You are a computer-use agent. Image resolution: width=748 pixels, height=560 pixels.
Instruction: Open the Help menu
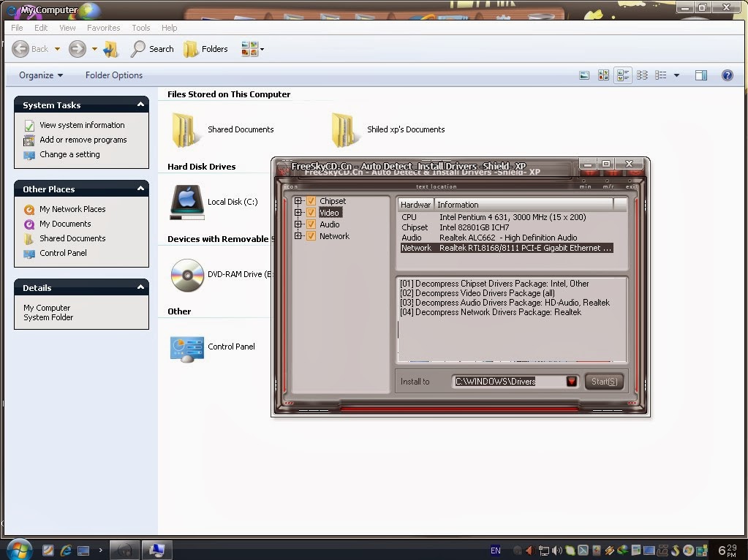(x=170, y=28)
